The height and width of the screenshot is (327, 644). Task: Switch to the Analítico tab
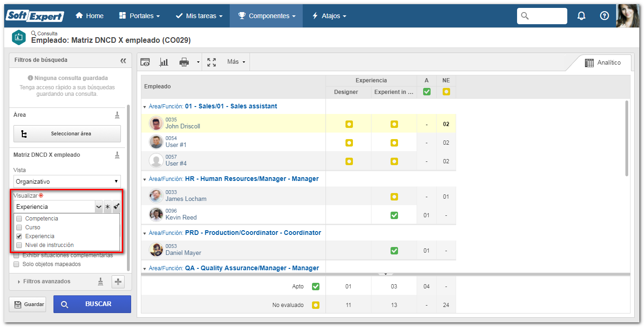603,63
